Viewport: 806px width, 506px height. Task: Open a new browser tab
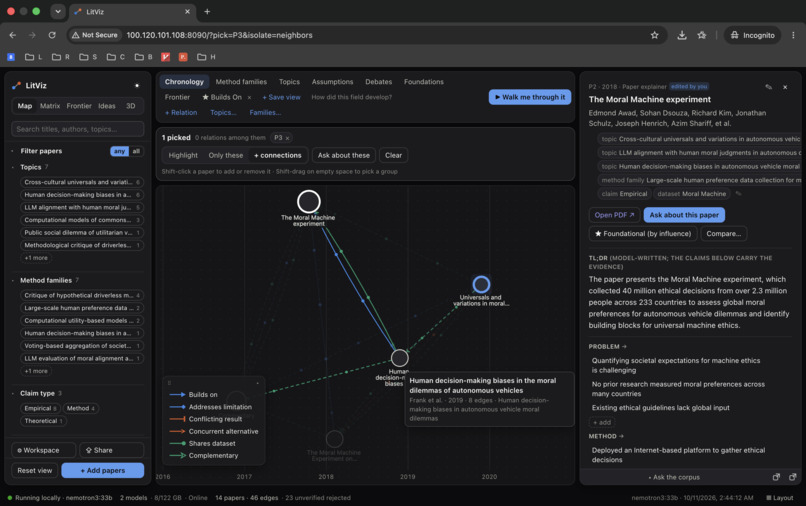pos(207,11)
